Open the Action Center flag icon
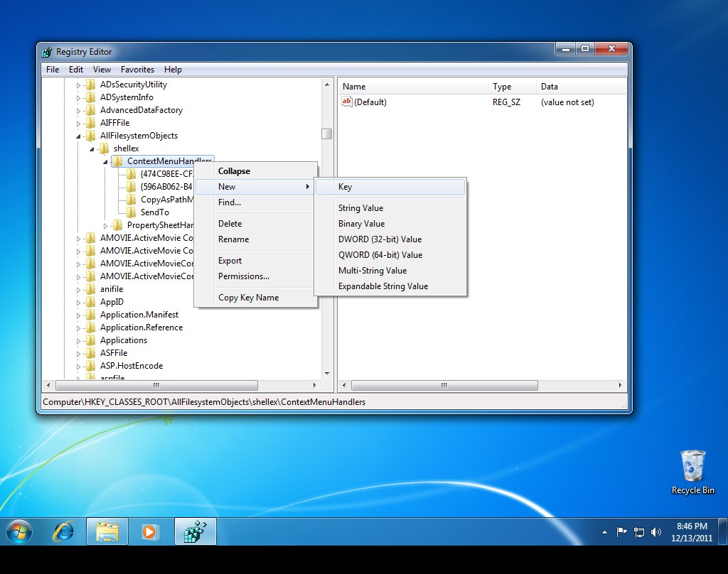Image resolution: width=728 pixels, height=574 pixels. click(621, 532)
